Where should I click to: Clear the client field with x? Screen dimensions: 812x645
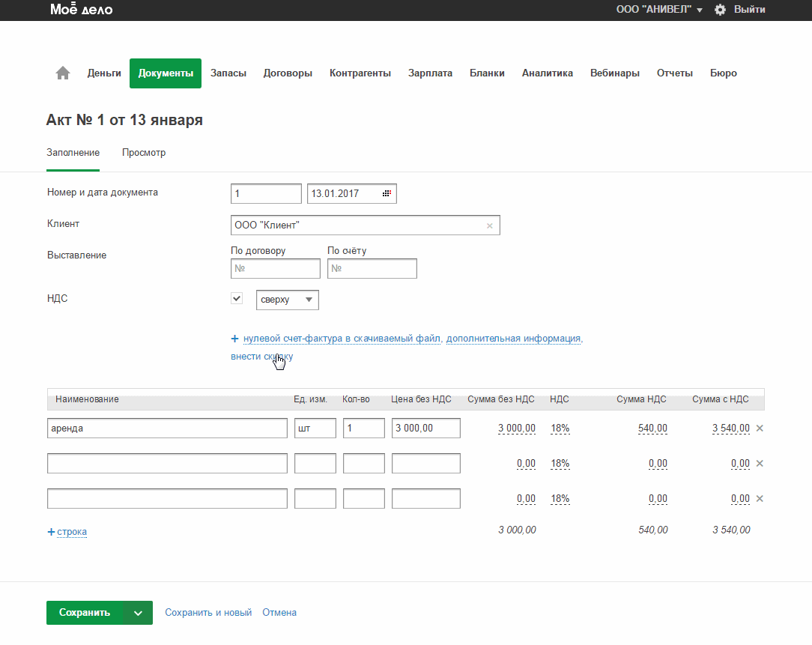(x=489, y=225)
